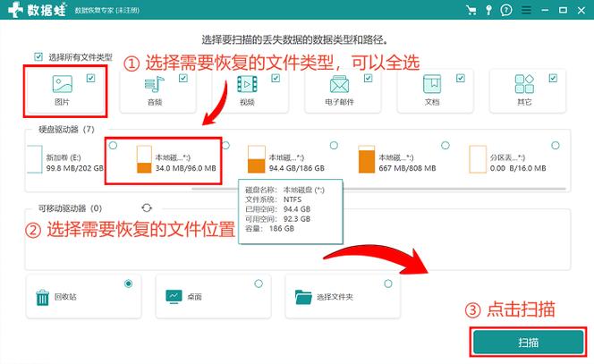Select the 图片 picture type icon
The height and width of the screenshot is (364, 594).
pyautogui.click(x=62, y=84)
